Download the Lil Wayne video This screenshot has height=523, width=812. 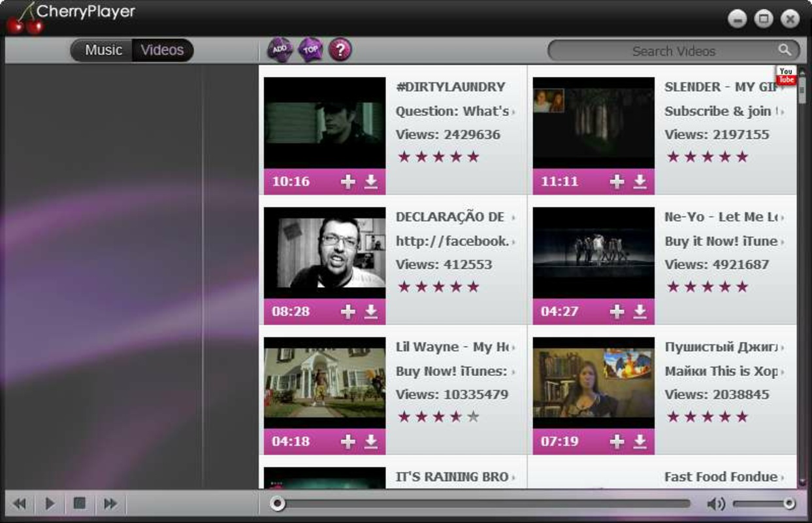[x=371, y=442]
